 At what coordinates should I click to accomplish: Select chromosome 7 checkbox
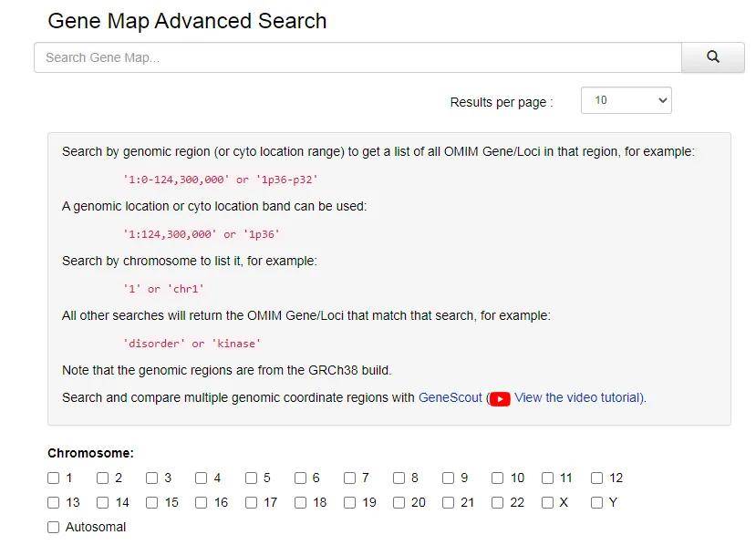pos(350,478)
